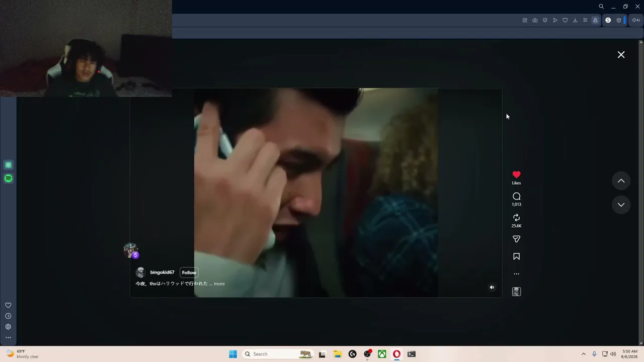Open the Opera downloads icon
Viewport: 644px width, 362px height.
pos(575,20)
